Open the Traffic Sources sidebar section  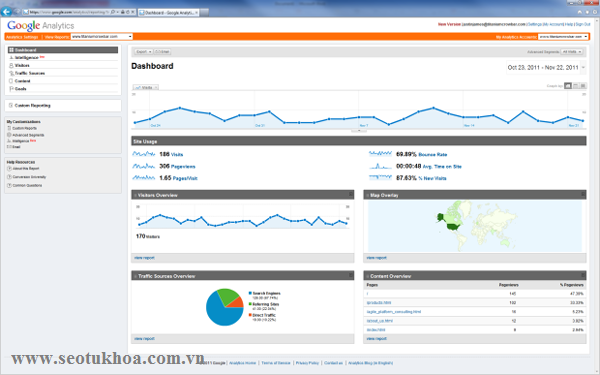pos(30,73)
